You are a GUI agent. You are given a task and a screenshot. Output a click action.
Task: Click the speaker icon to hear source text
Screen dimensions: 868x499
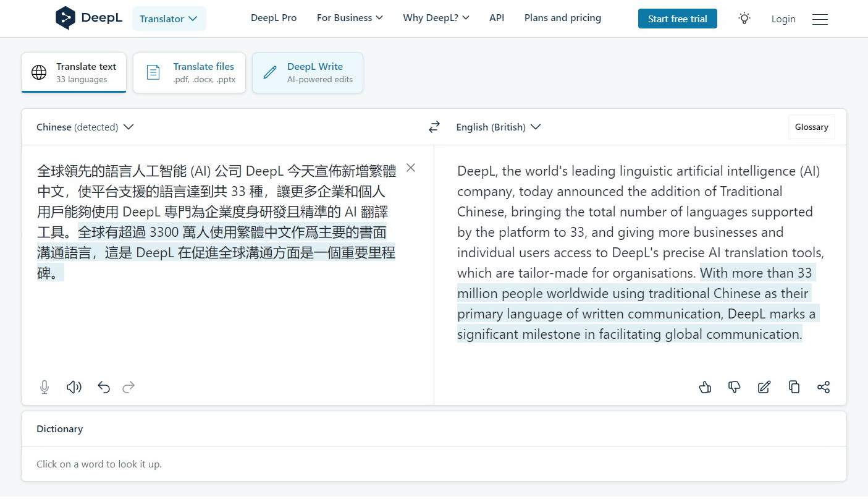(x=74, y=386)
